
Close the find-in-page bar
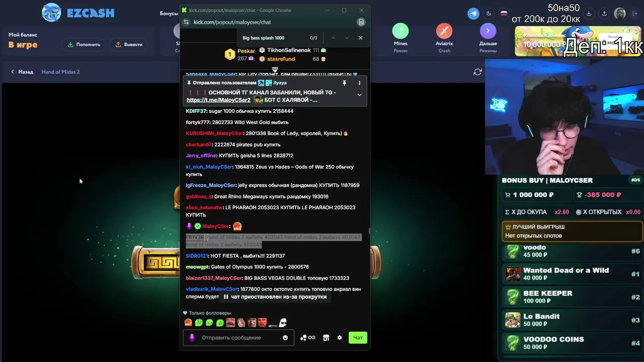[360, 38]
